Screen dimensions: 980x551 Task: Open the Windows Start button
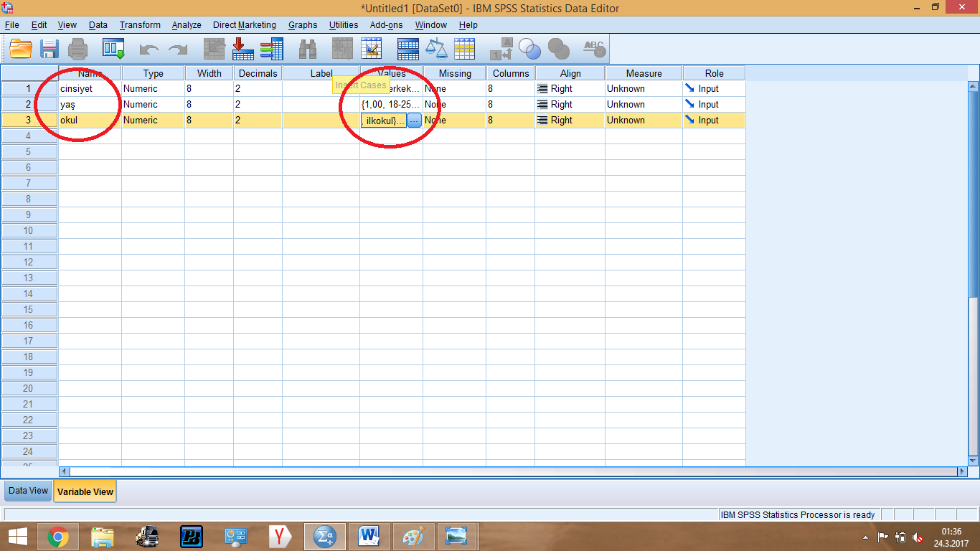(x=17, y=536)
